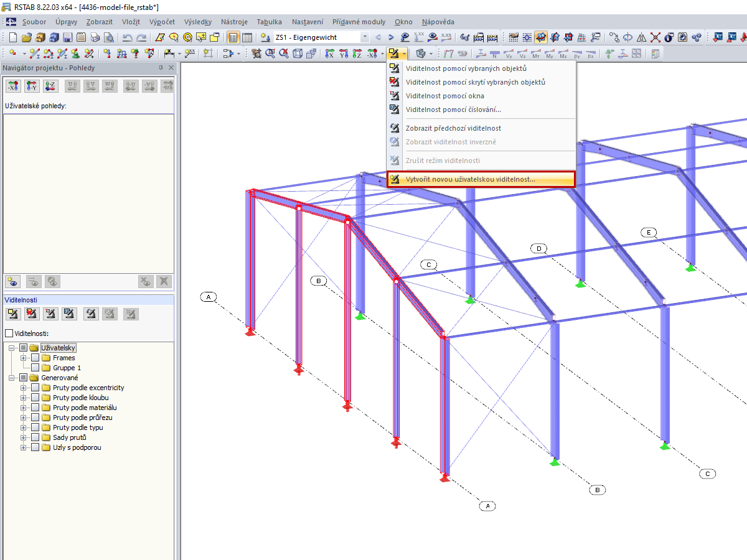The height and width of the screenshot is (560, 747).
Task: Click the -X view icon in the navigator
Action: point(12,86)
